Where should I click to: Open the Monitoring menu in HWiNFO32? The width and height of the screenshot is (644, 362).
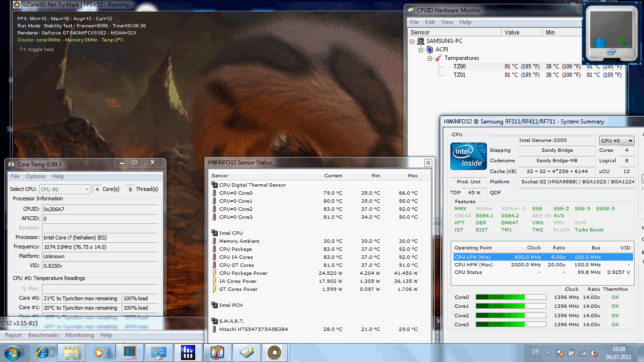79,335
